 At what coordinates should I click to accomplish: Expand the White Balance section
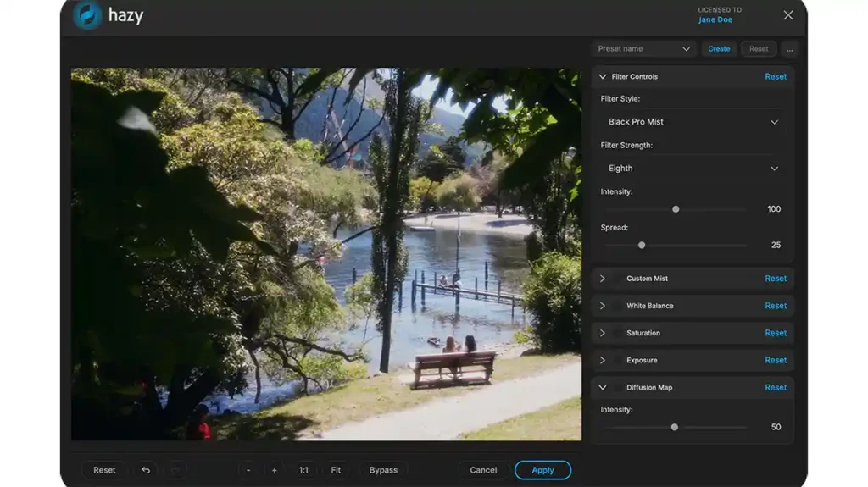click(603, 306)
